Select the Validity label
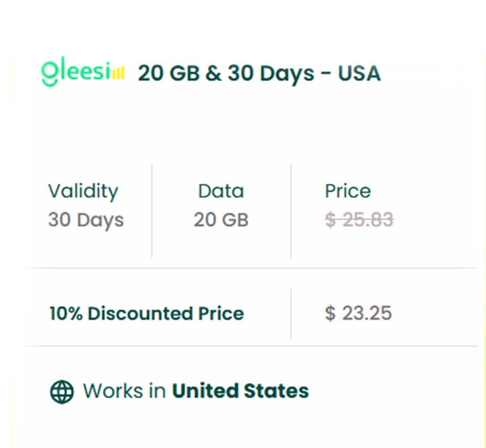Image resolution: width=486 pixels, height=448 pixels. pyautogui.click(x=83, y=191)
